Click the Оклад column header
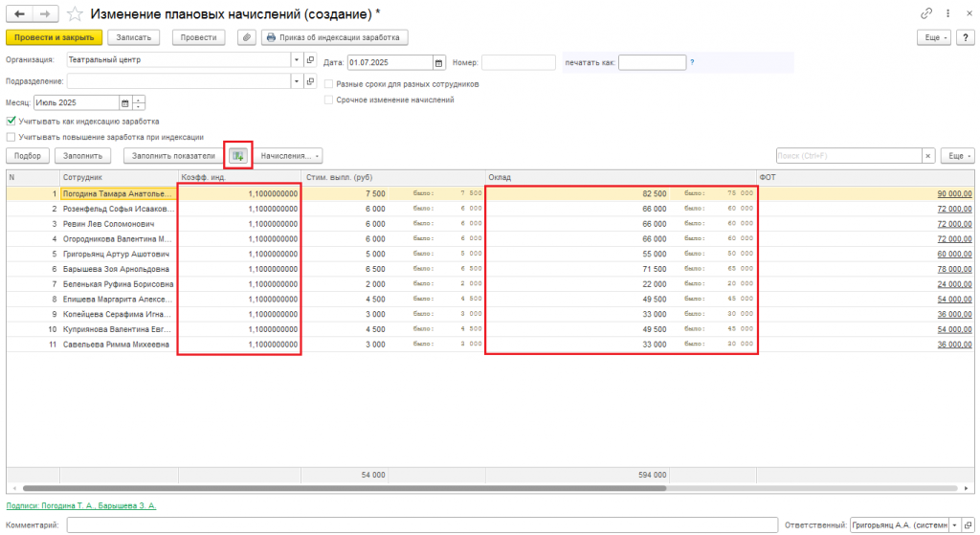 (x=620, y=177)
